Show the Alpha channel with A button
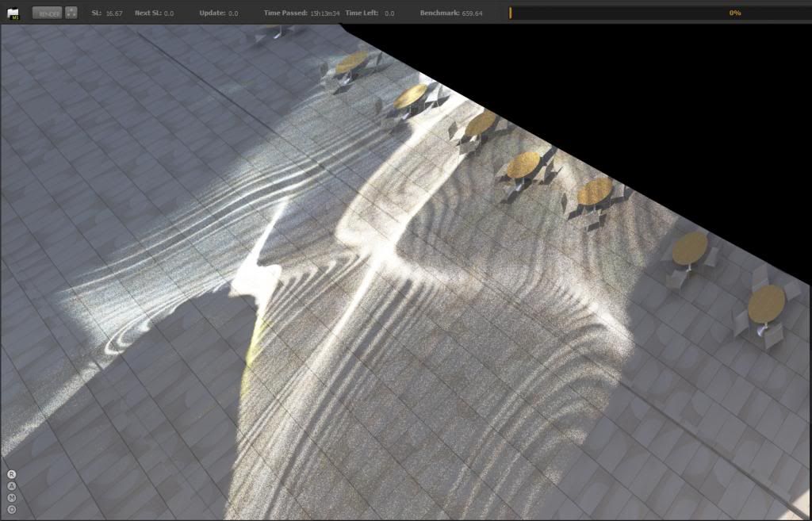 (x=12, y=486)
